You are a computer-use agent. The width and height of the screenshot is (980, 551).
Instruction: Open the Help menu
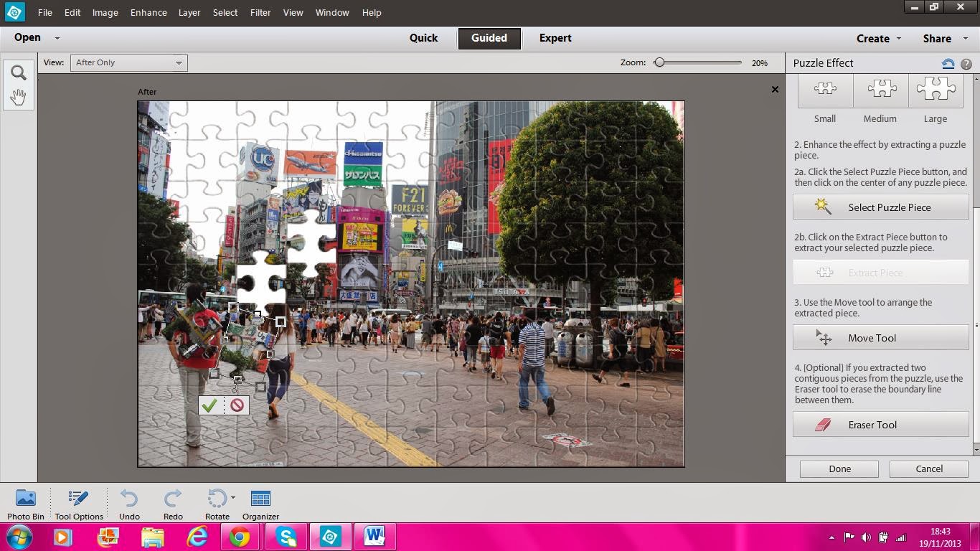(372, 12)
